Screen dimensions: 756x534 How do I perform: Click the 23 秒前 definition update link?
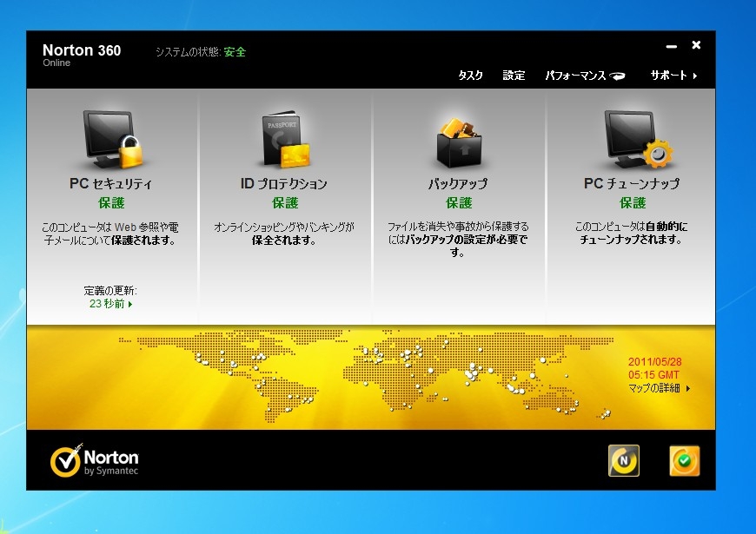click(110, 304)
